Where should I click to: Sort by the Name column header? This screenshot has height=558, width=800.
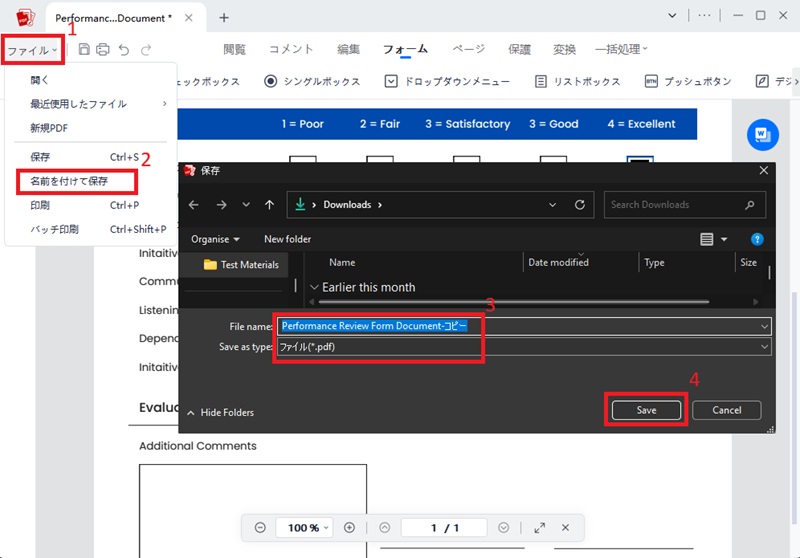click(342, 262)
